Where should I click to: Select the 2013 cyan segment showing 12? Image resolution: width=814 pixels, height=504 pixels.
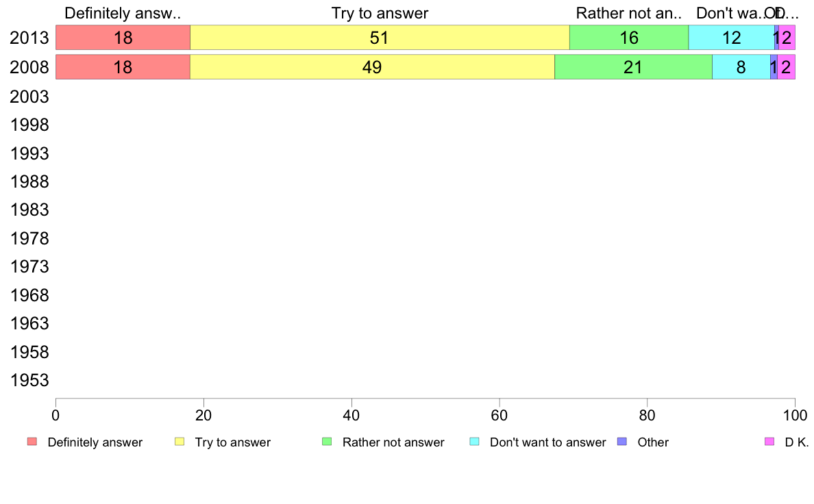click(732, 38)
